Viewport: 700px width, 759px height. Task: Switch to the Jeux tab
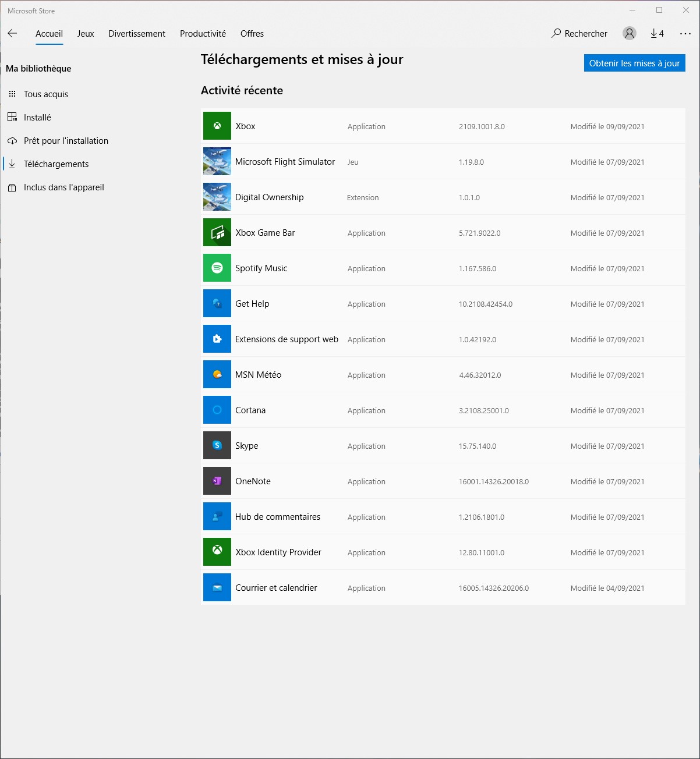pyautogui.click(x=86, y=34)
